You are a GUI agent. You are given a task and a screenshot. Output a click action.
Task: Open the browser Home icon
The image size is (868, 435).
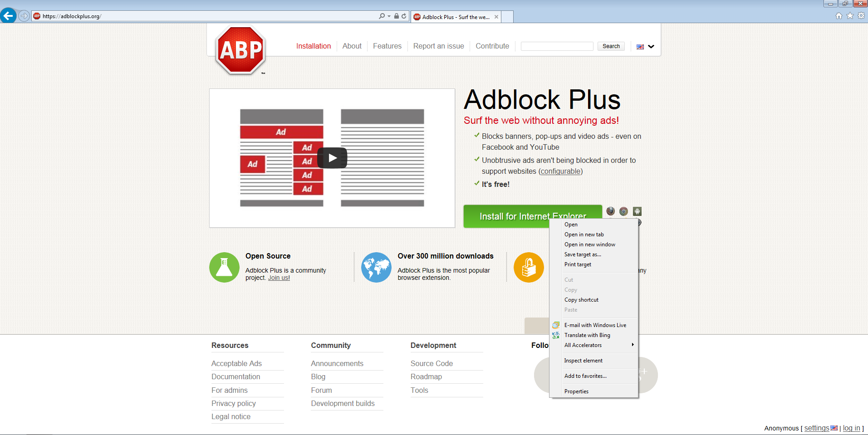coord(839,16)
